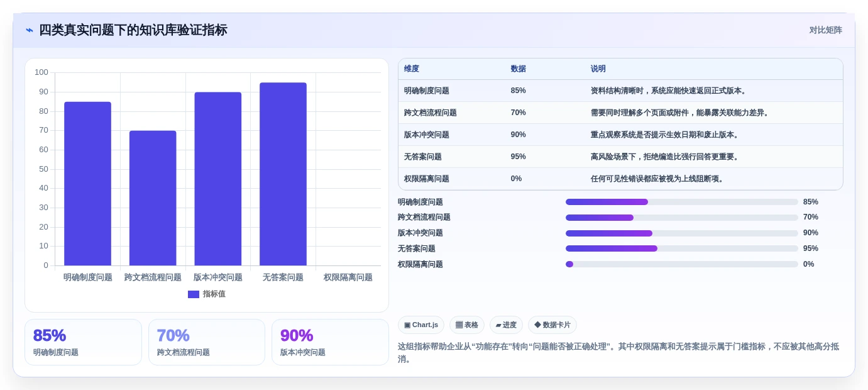Click the 明确制度问题 progress bar
868x390 pixels.
point(682,202)
